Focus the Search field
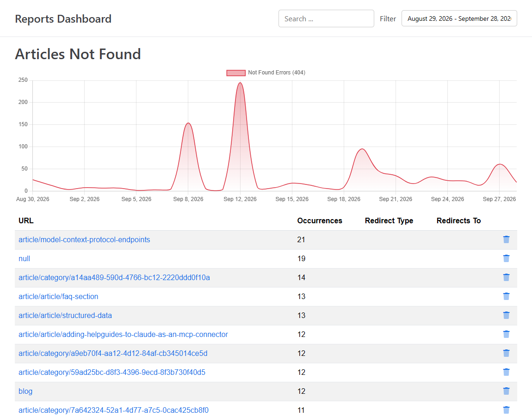This screenshot has height=416, width=532. pos(326,18)
